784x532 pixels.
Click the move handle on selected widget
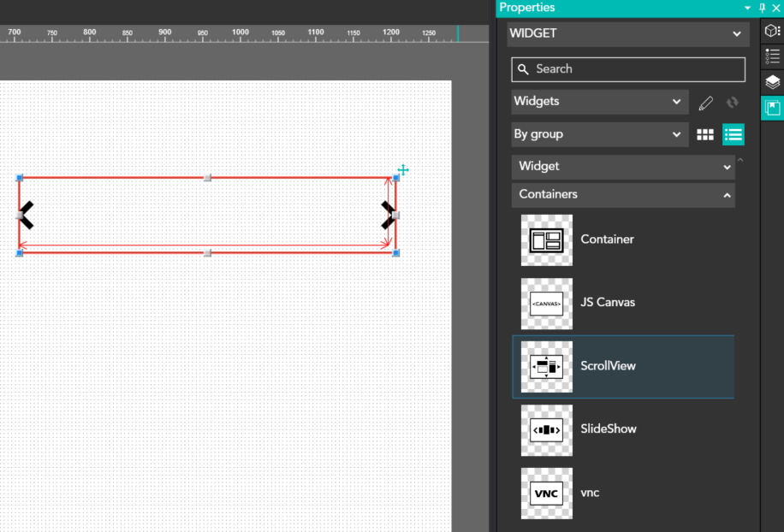coord(402,170)
